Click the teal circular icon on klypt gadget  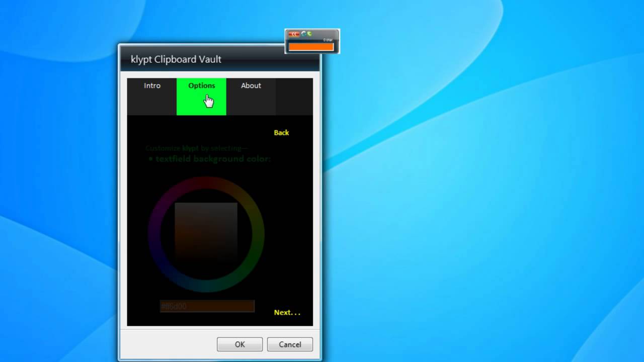(304, 34)
